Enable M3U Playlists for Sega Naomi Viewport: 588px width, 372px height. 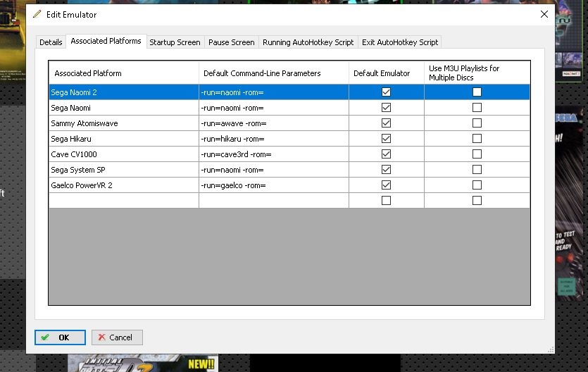click(x=477, y=108)
